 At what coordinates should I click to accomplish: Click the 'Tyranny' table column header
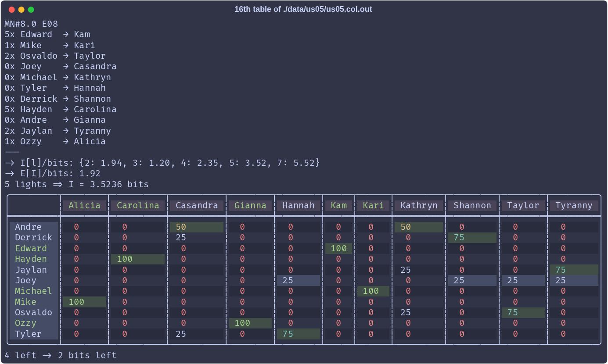(574, 205)
